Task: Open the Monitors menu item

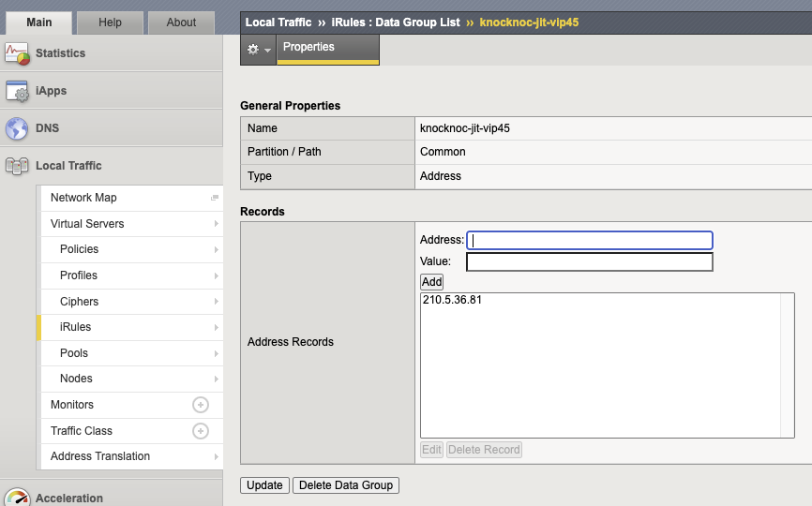Action: (131, 405)
